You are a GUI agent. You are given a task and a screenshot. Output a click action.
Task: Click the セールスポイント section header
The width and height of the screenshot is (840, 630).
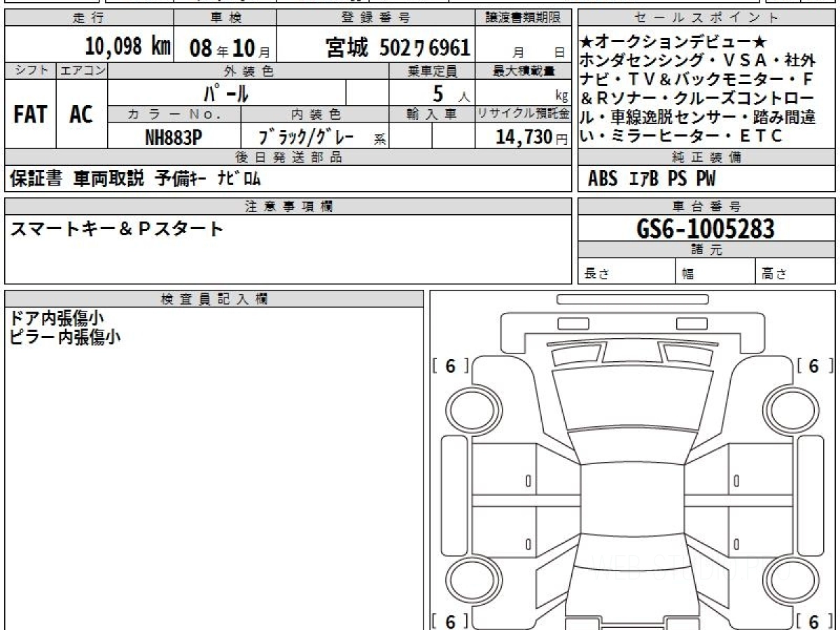706,18
